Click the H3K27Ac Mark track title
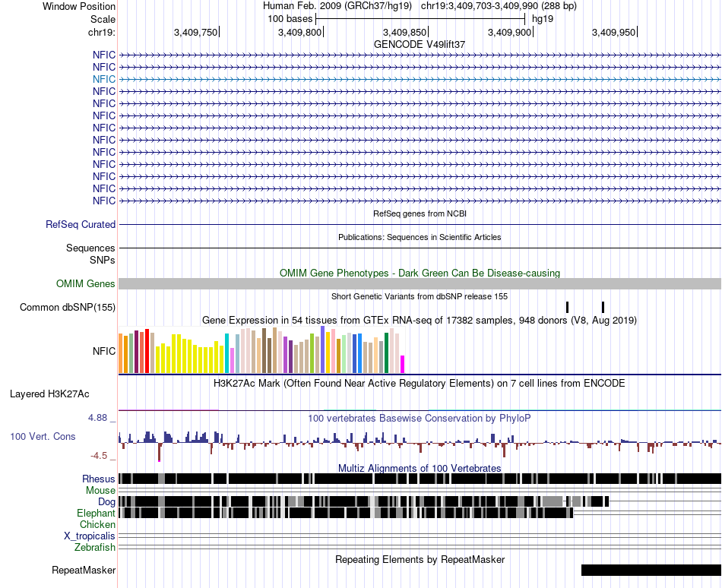The width and height of the screenshot is (722, 588). tap(420, 383)
